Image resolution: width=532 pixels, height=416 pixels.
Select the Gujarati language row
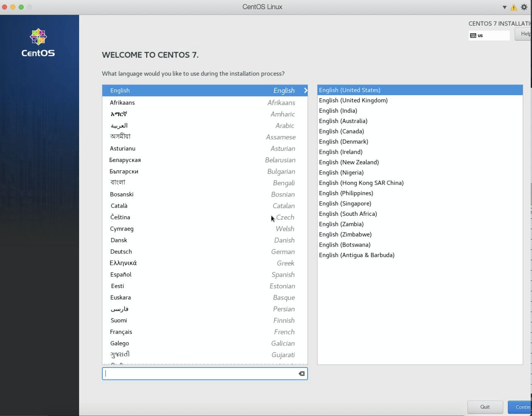(205, 355)
